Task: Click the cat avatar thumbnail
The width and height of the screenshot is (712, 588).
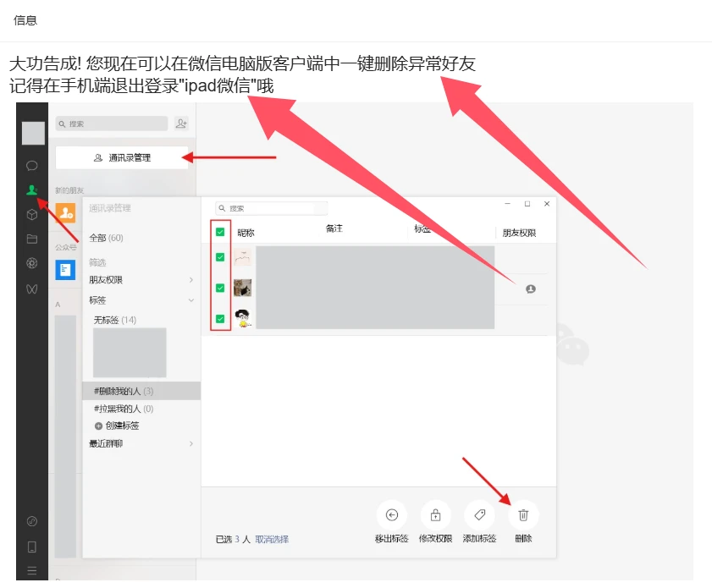Action: pos(242,288)
